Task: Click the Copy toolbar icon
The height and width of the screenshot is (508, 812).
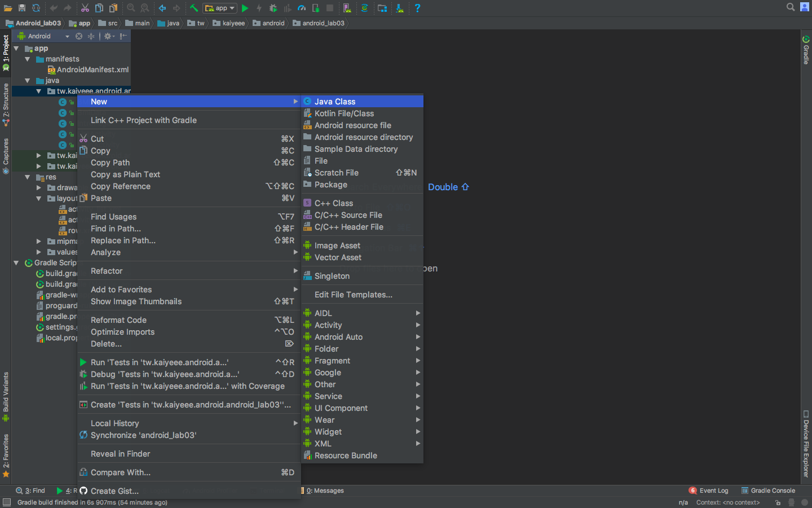Action: pos(99,8)
